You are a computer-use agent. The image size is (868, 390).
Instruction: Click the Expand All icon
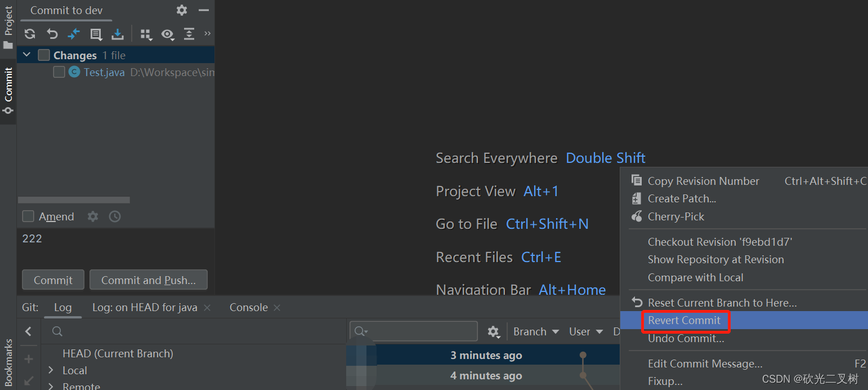[x=189, y=34]
